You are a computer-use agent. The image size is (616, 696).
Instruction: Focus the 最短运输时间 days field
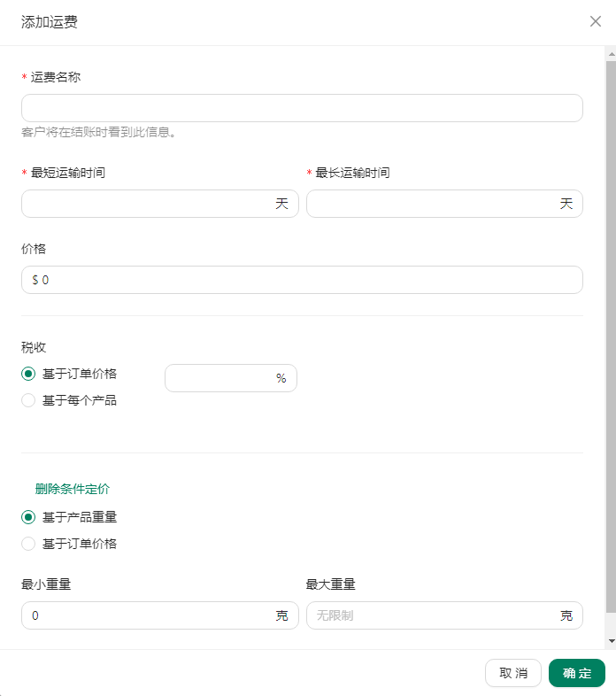(160, 204)
